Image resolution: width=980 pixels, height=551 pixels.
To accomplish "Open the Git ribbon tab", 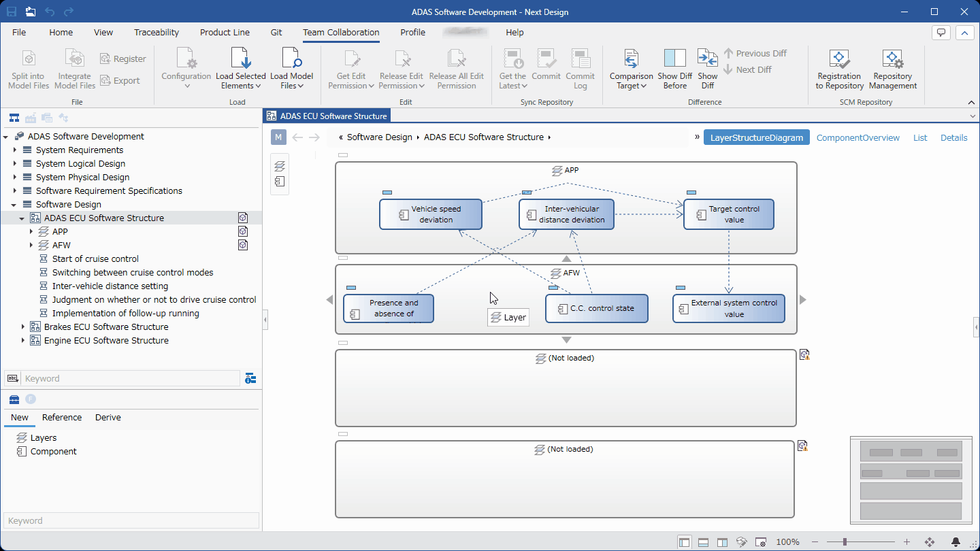I will click(276, 32).
